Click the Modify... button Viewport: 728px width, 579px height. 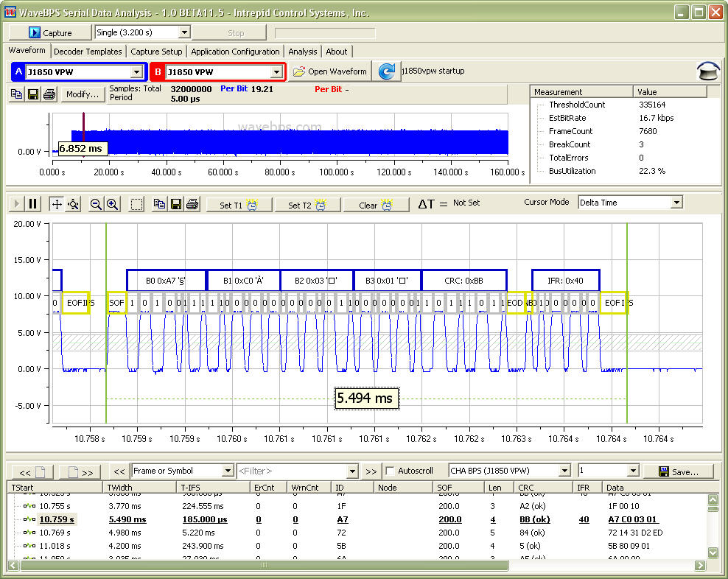point(83,94)
